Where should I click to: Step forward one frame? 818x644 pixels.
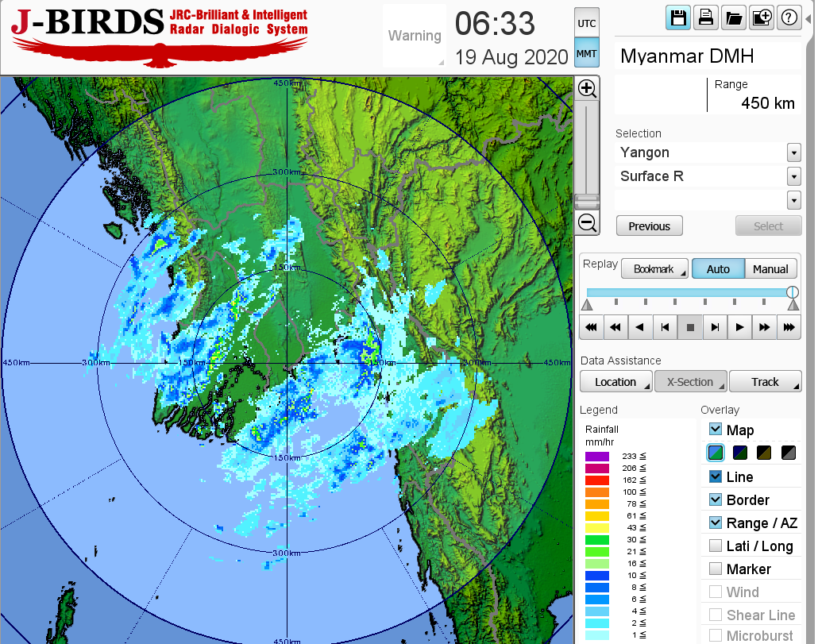click(x=715, y=327)
